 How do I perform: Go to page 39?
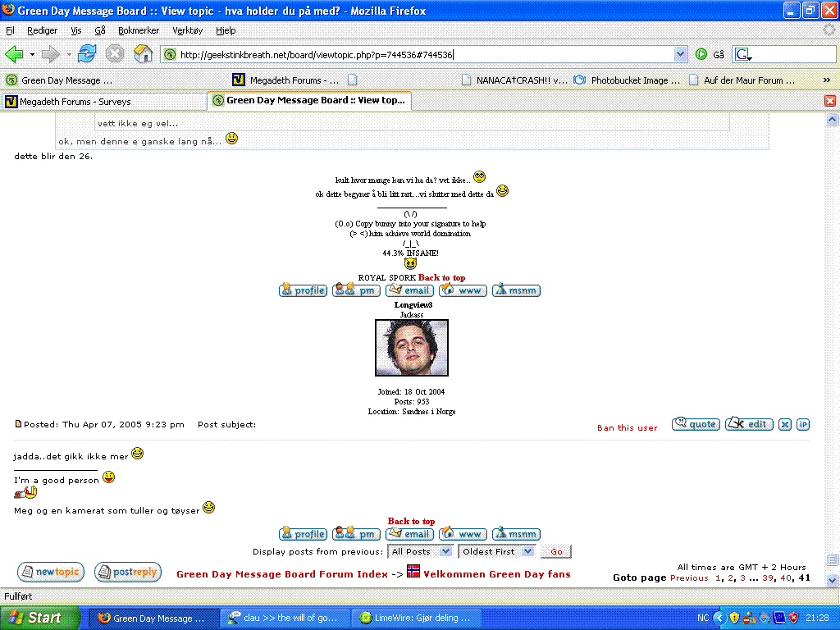tap(768, 578)
